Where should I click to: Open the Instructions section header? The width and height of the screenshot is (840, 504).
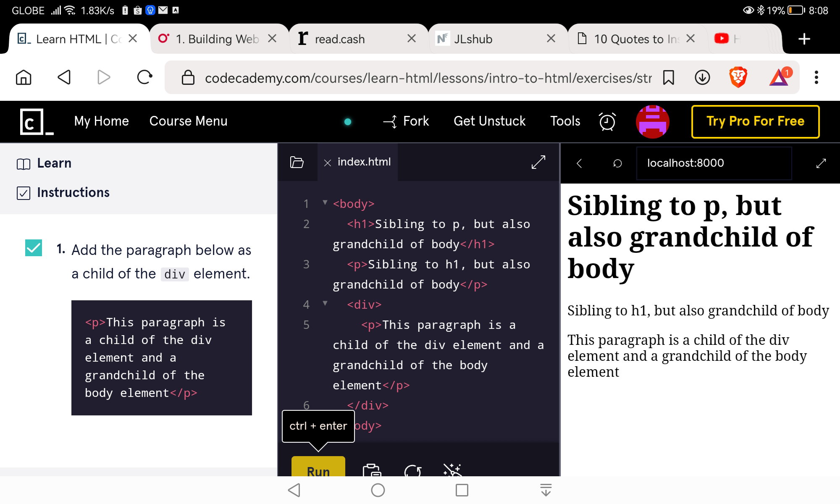click(63, 193)
